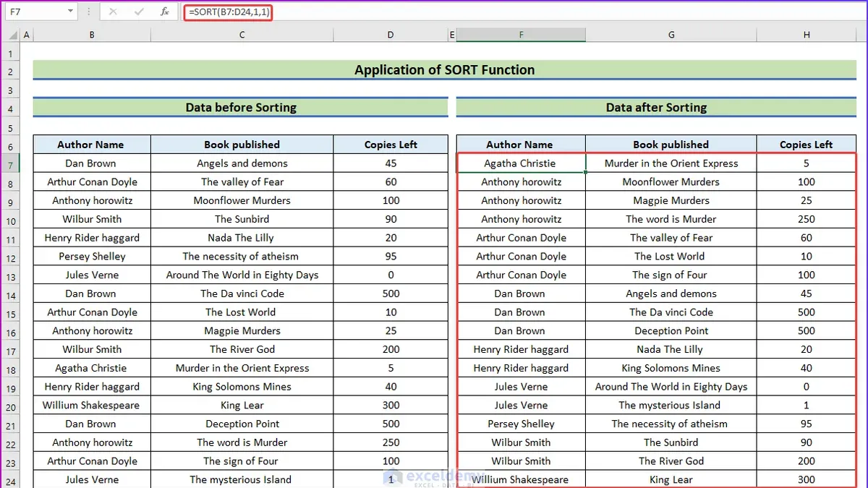Image resolution: width=868 pixels, height=488 pixels.
Task: Select row 20 header
Action: click(x=10, y=406)
